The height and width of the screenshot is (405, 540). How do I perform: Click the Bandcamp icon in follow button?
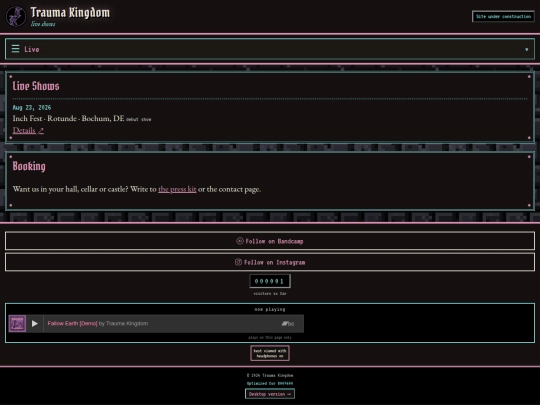tap(240, 241)
